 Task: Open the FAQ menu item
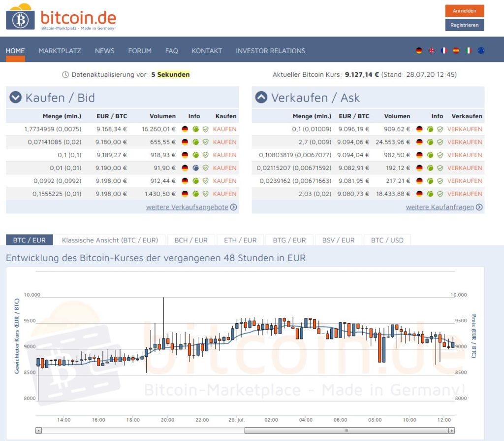click(x=172, y=51)
